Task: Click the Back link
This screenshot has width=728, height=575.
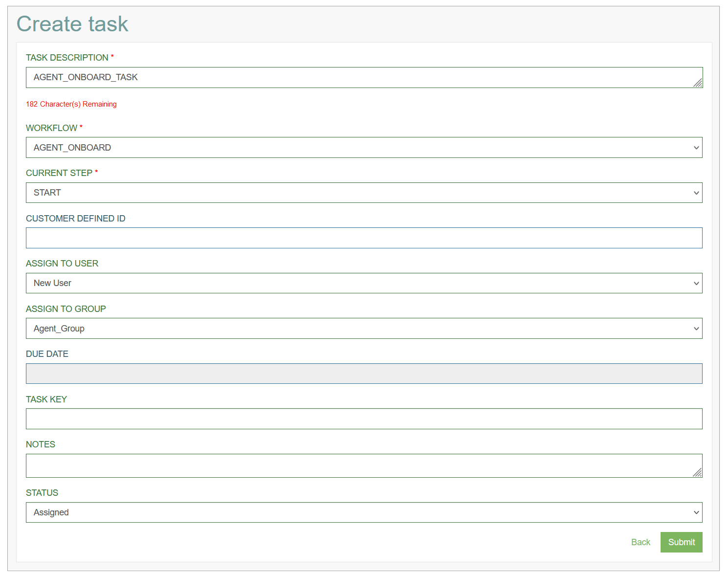Action: (641, 542)
